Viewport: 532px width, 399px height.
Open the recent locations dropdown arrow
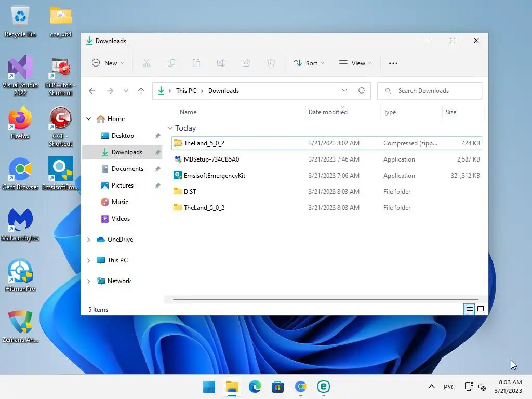pos(126,91)
